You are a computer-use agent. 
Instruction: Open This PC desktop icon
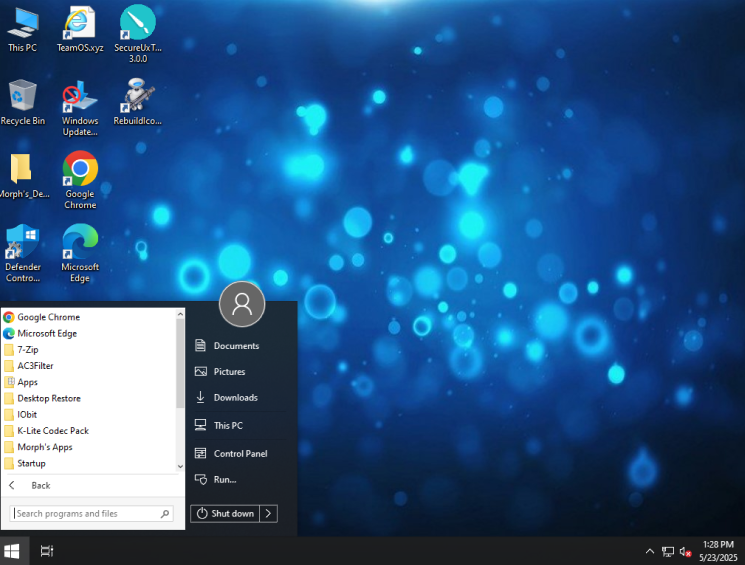22,29
